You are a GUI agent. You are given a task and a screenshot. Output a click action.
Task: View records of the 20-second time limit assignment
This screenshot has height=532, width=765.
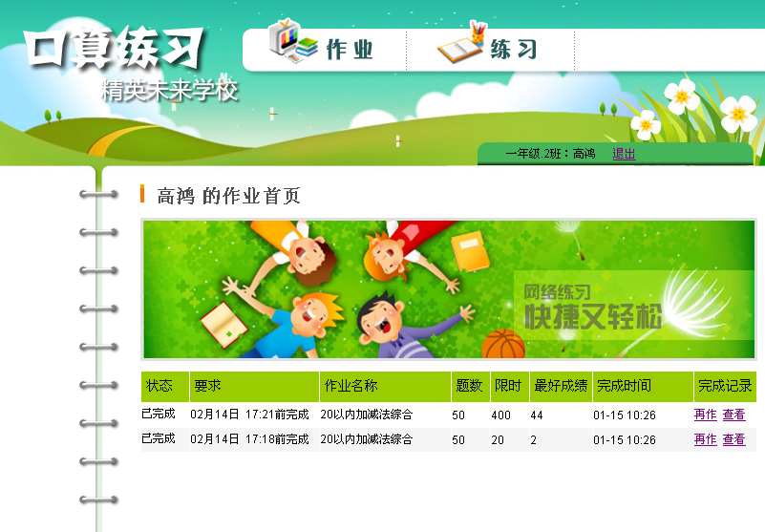pos(733,440)
